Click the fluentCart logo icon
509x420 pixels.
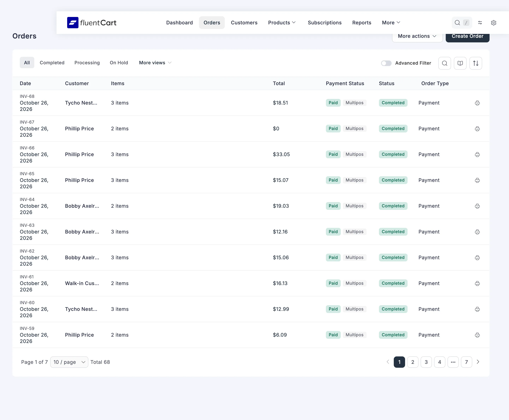click(73, 22)
